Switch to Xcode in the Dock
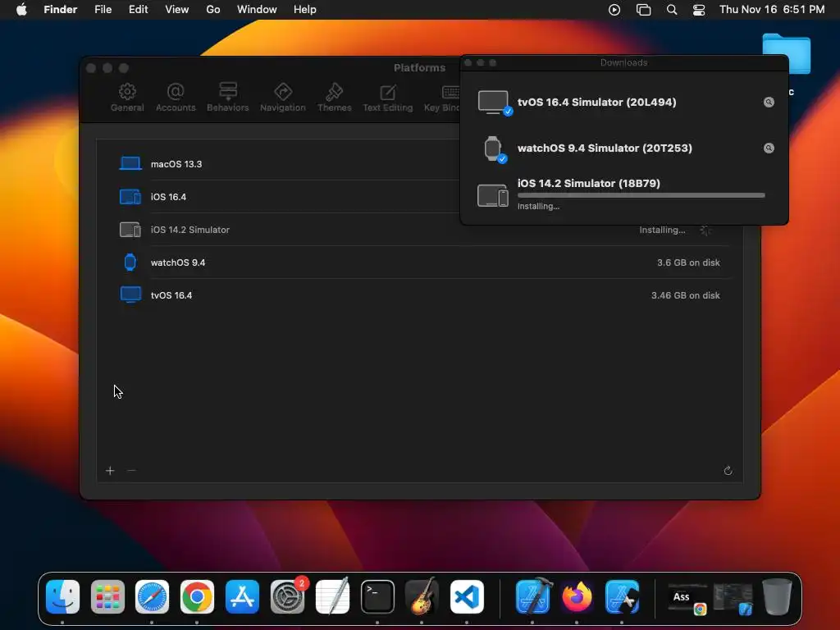This screenshot has width=840, height=630. coord(533,596)
